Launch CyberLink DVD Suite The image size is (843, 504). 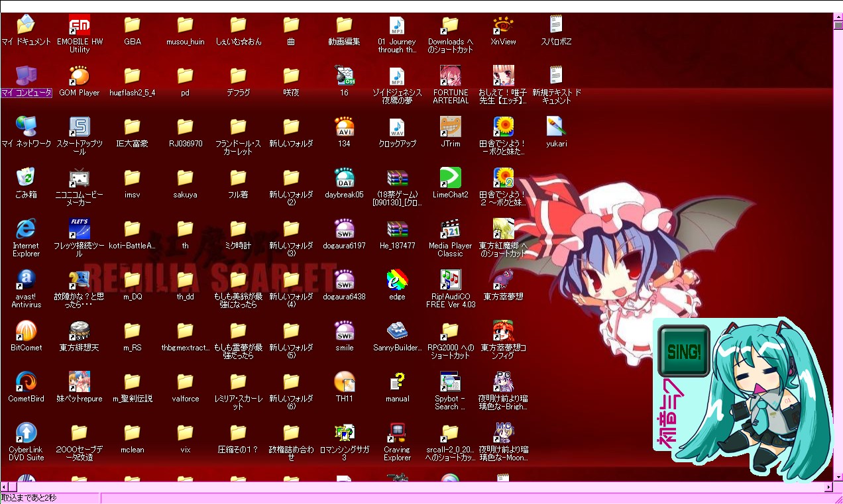tap(26, 433)
